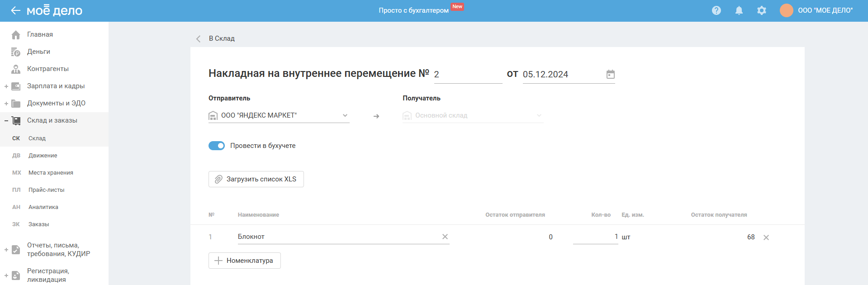Open Получатель dropdown Основной склад
This screenshot has width=868, height=285.
click(473, 115)
